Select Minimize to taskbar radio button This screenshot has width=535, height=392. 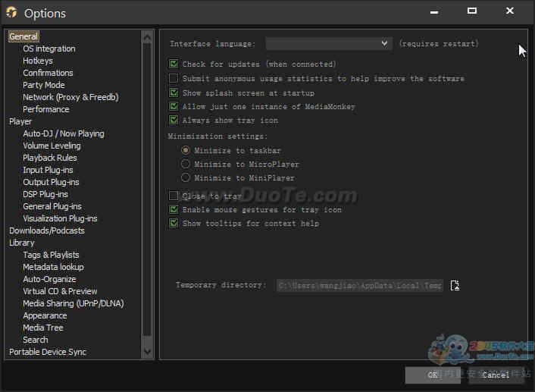coord(185,150)
